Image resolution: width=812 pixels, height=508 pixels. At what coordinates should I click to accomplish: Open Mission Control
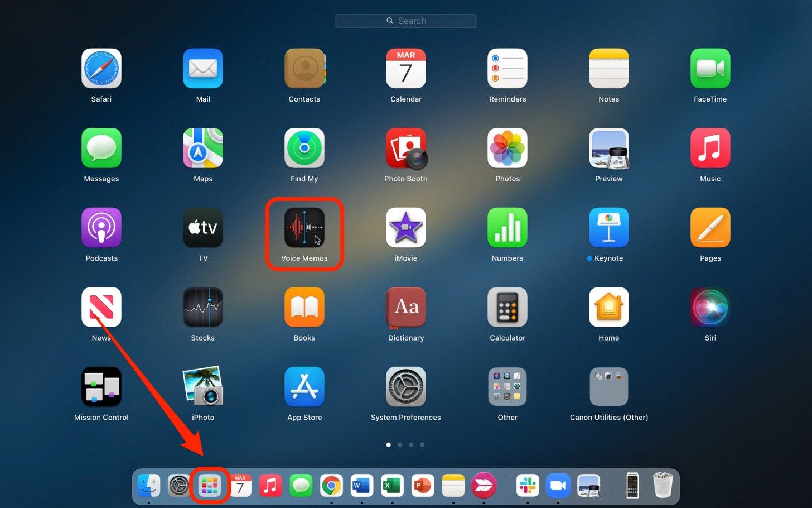(101, 386)
